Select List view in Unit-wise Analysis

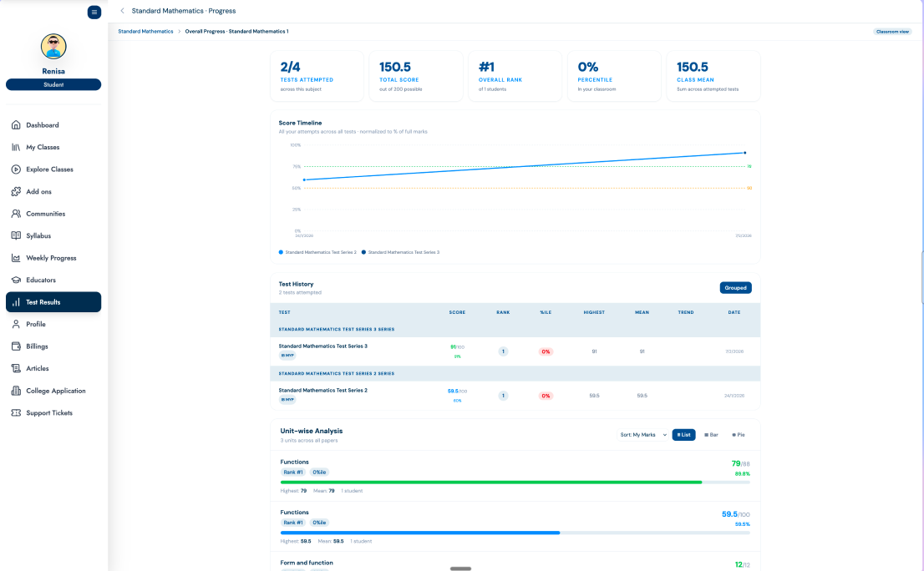point(683,435)
